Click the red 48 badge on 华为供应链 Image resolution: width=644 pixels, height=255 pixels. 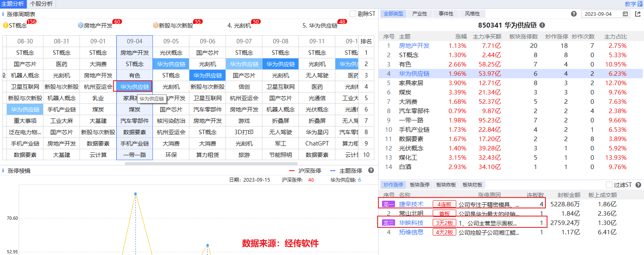click(342, 21)
